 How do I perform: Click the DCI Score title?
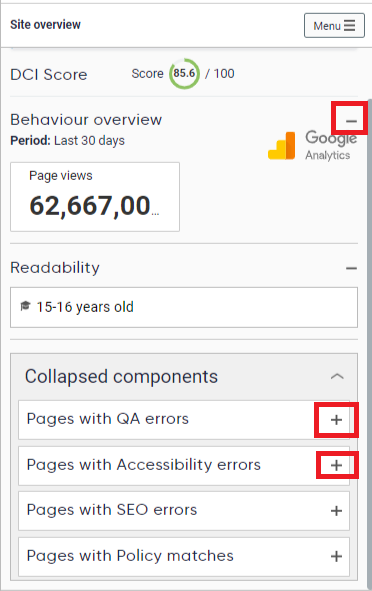49,75
